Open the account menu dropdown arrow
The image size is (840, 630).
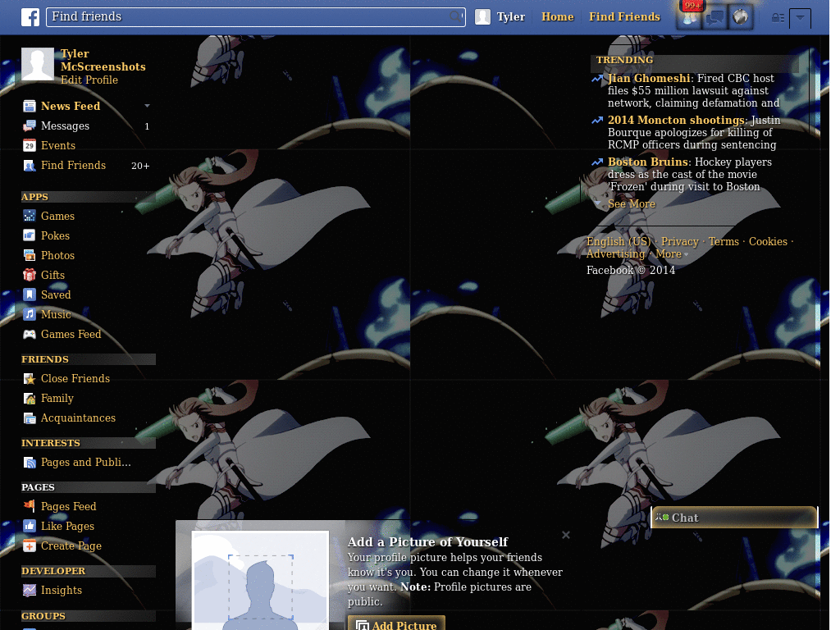(x=800, y=18)
